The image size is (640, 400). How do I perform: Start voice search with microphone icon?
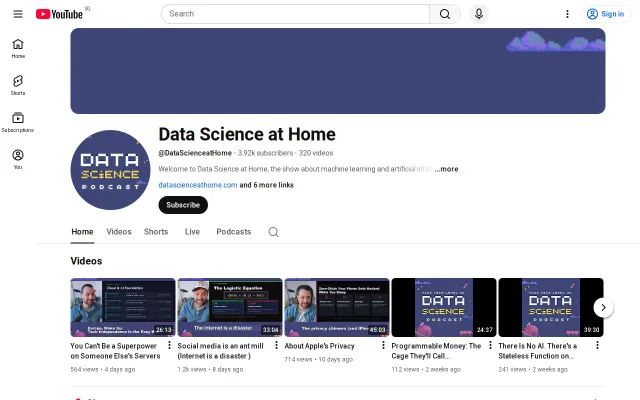479,14
